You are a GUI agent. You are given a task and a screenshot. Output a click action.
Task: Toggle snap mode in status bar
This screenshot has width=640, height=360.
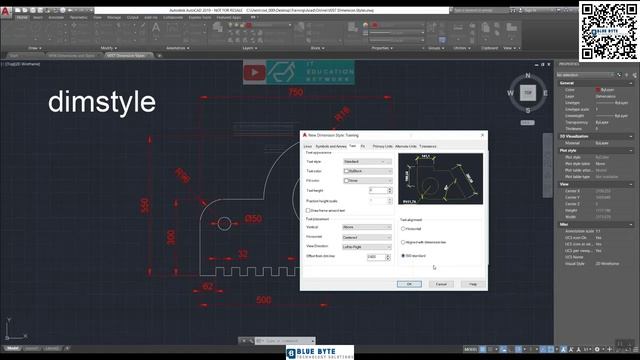pyautogui.click(x=490, y=349)
